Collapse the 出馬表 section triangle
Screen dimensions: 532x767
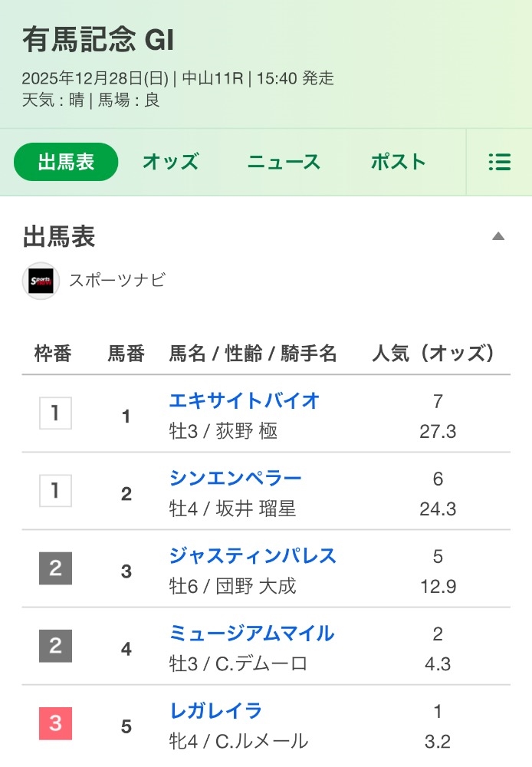(498, 236)
